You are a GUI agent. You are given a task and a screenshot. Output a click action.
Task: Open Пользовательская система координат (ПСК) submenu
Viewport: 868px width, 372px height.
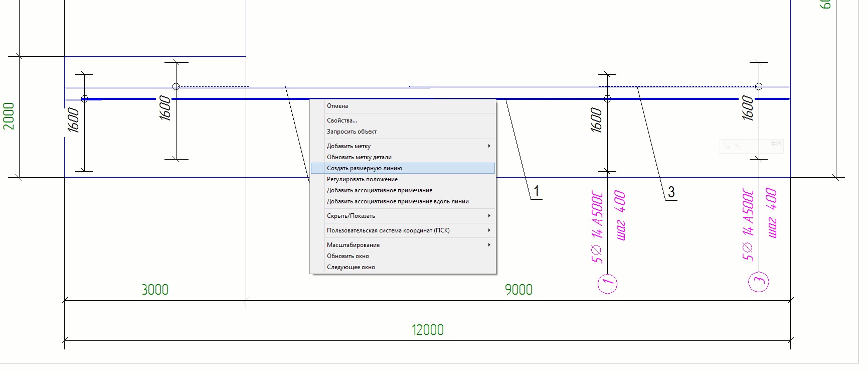[388, 230]
